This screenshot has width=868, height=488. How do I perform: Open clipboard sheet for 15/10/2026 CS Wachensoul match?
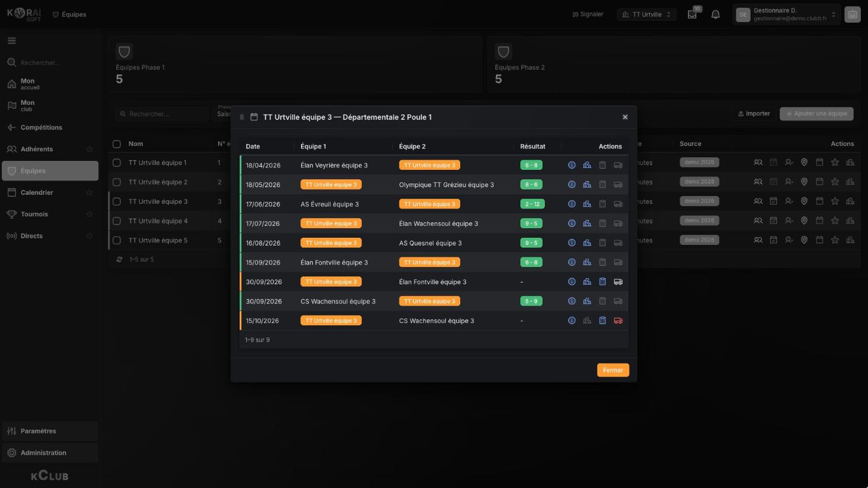pos(602,321)
